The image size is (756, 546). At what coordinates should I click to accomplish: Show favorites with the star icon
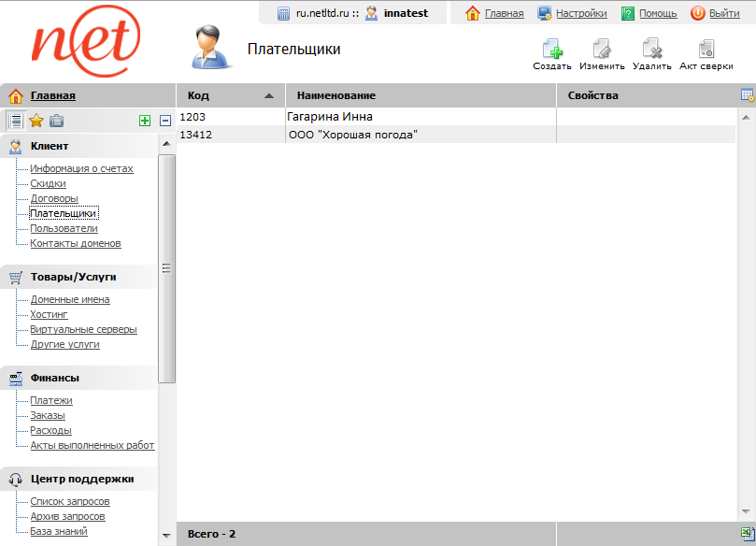pos(36,120)
